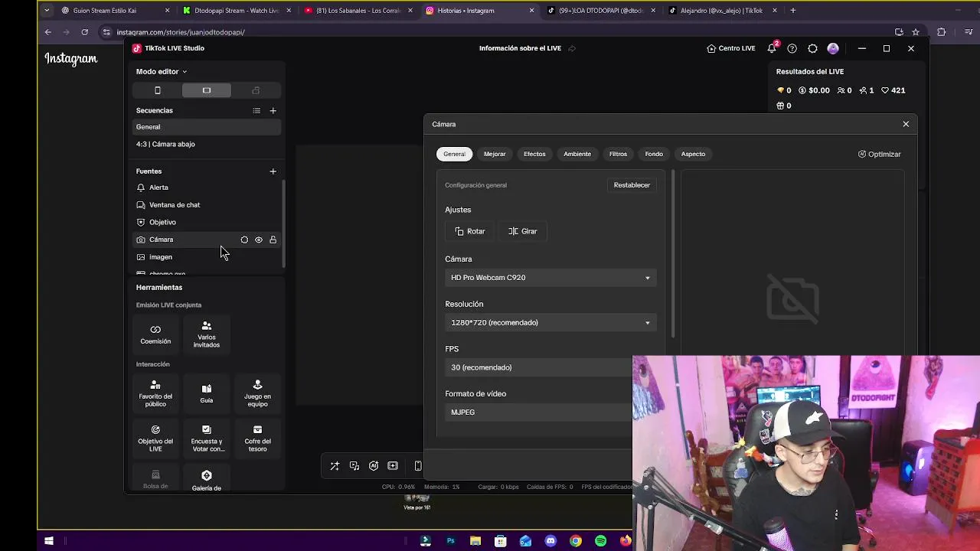
Task: Switch to the Mejorar tab
Action: [495, 154]
